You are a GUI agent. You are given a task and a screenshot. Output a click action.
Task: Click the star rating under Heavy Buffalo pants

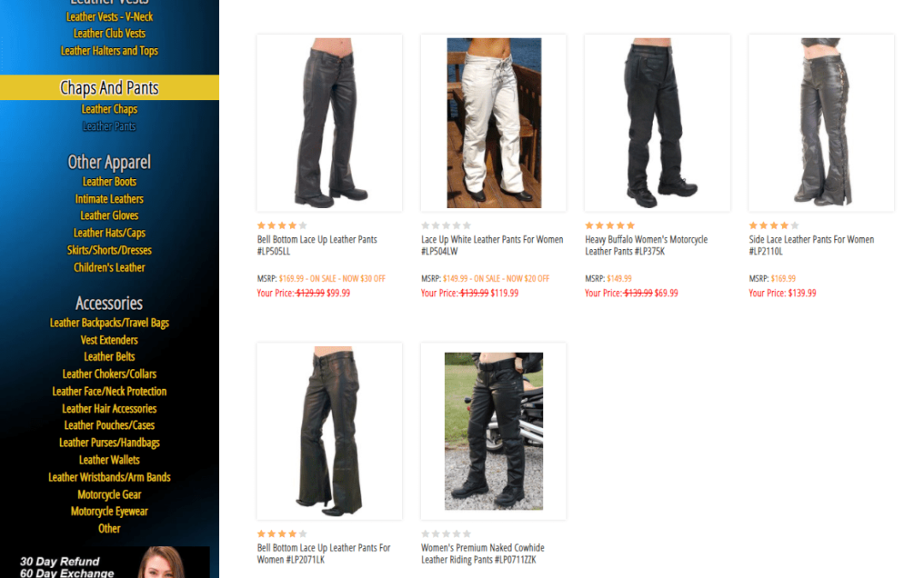pyautogui.click(x=610, y=225)
